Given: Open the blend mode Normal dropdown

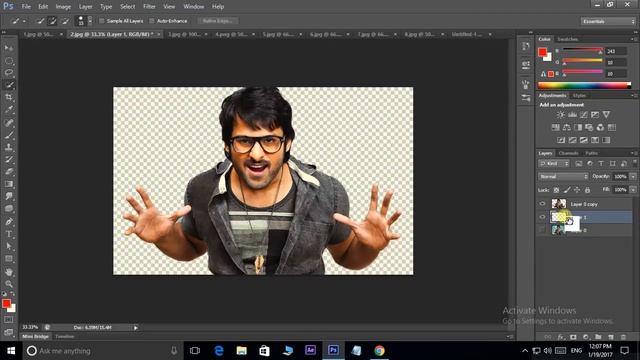Looking at the screenshot, I should [x=563, y=176].
